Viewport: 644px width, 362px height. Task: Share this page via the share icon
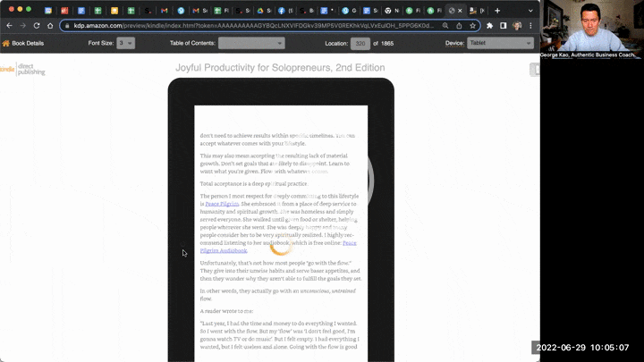click(x=459, y=25)
